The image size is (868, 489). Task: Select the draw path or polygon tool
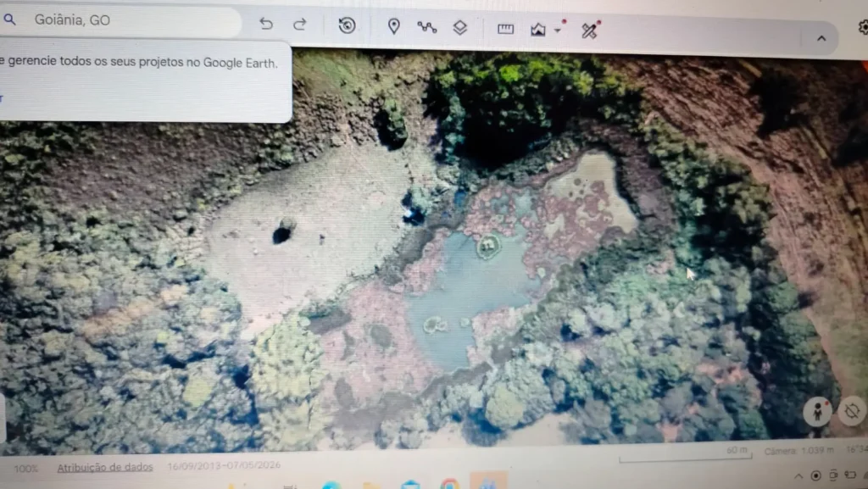click(x=427, y=26)
